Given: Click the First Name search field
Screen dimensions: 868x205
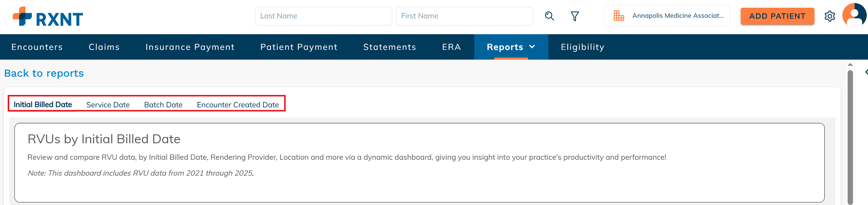Looking at the screenshot, I should tap(464, 16).
